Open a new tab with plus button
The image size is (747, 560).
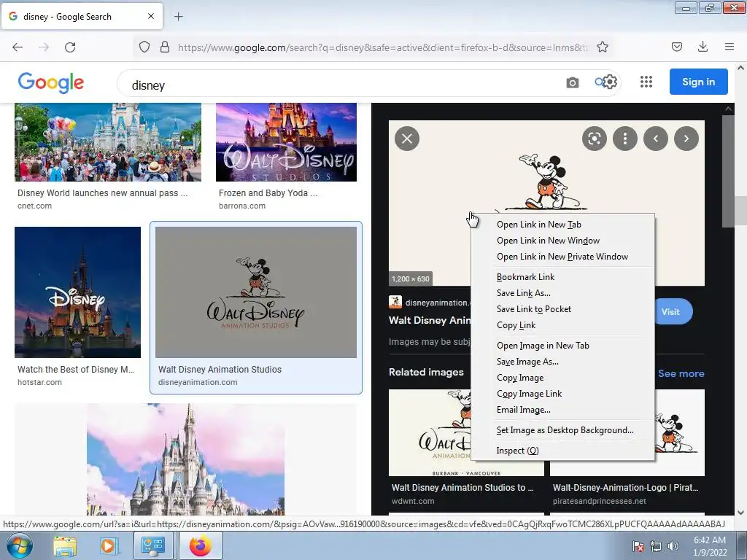(x=178, y=17)
